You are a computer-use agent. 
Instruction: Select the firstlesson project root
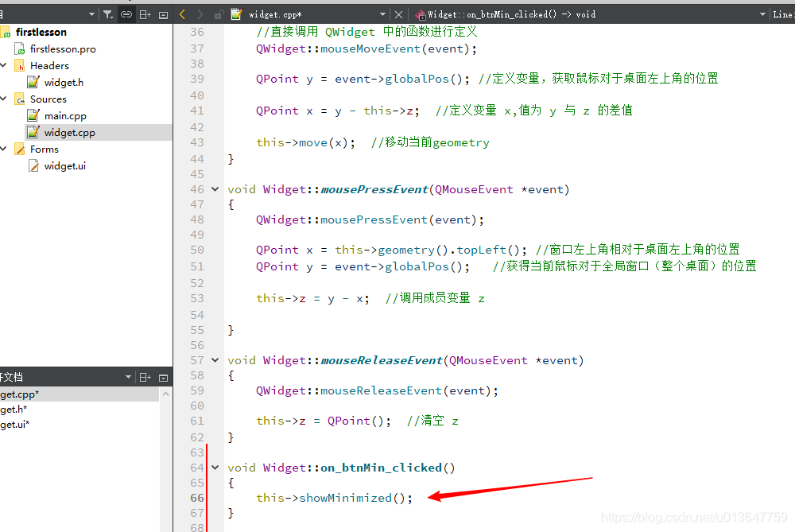click(41, 32)
